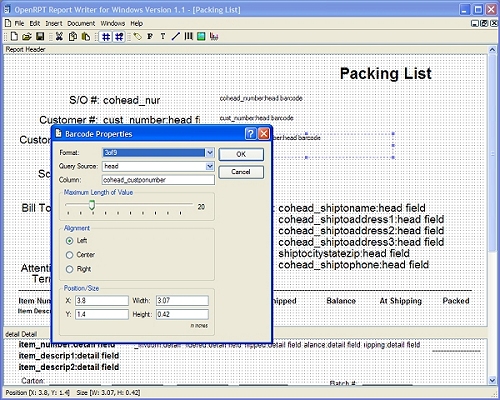Click the Maximum Length of Value slider
The width and height of the screenshot is (500, 400).
point(129,205)
